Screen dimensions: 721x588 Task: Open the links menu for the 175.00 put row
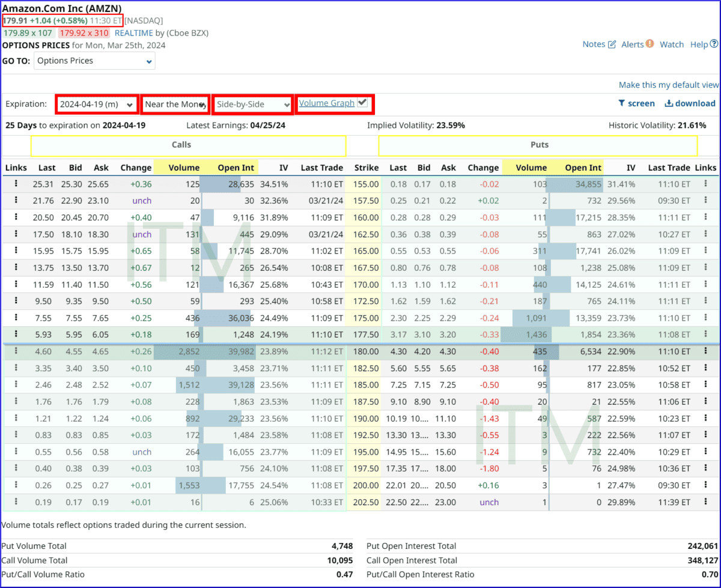click(x=705, y=318)
